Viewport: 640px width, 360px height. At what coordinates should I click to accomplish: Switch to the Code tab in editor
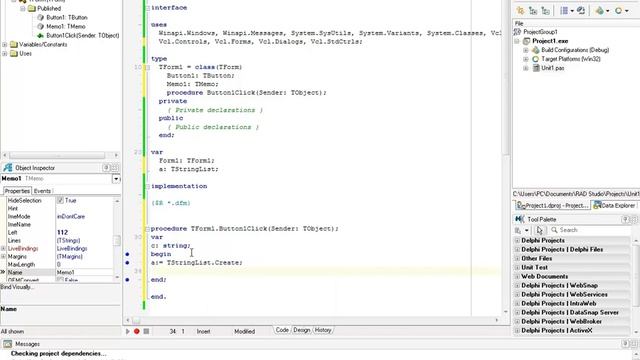click(x=282, y=330)
